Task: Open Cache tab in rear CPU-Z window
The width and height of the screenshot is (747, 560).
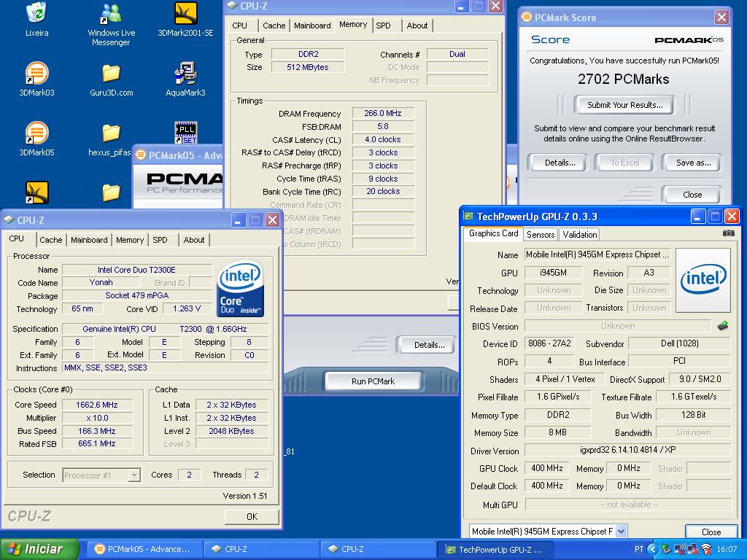Action: click(x=274, y=26)
